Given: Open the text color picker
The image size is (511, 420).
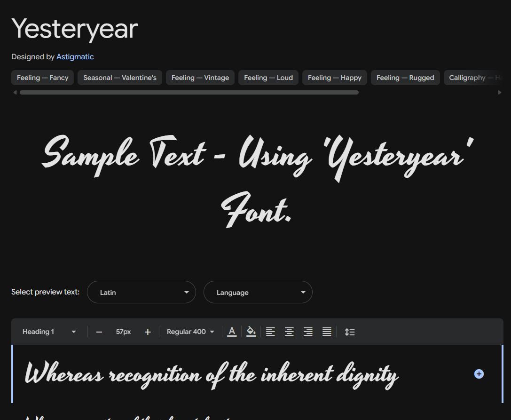Looking at the screenshot, I should click(232, 332).
